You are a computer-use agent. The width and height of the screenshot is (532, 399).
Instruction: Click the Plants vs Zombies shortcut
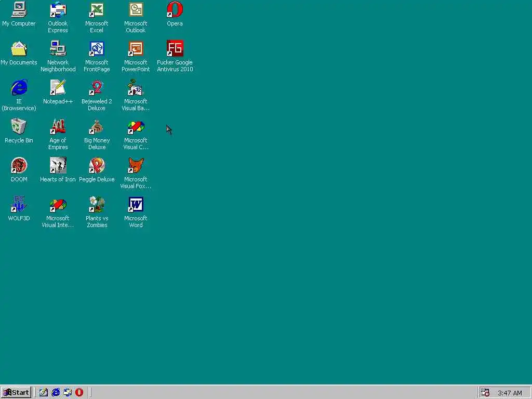point(97,212)
